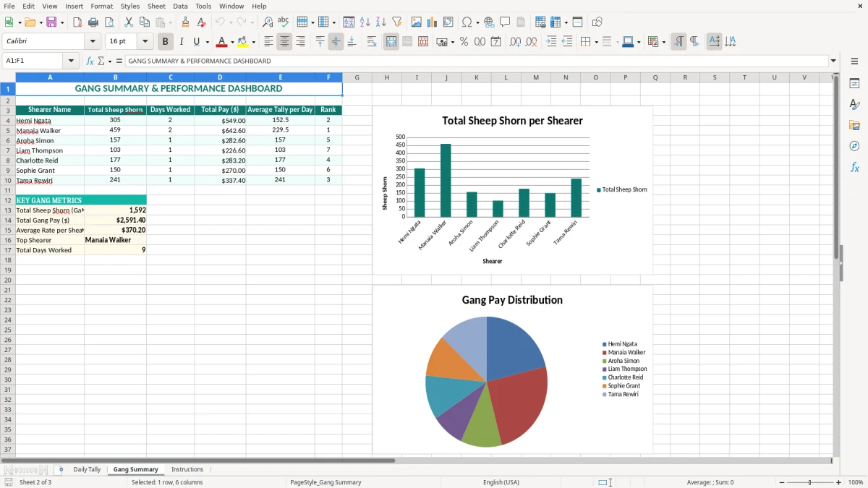Viewport: 868px width, 488px height.
Task: Apply yellow background color swatch
Action: click(243, 42)
